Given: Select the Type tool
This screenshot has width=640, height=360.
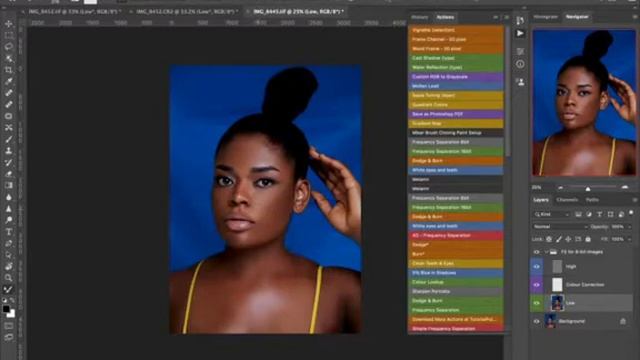Looking at the screenshot, I should tap(9, 232).
